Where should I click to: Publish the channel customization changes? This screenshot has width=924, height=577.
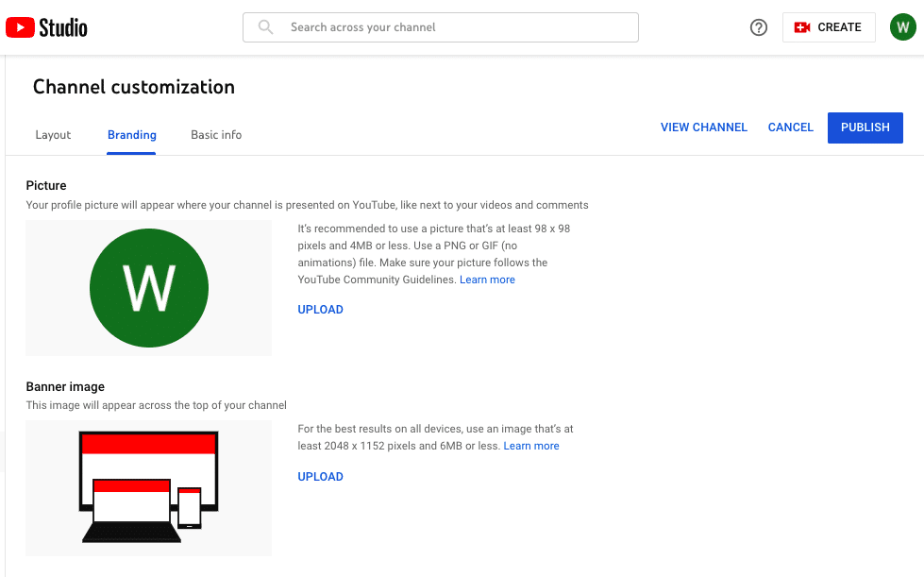[865, 127]
